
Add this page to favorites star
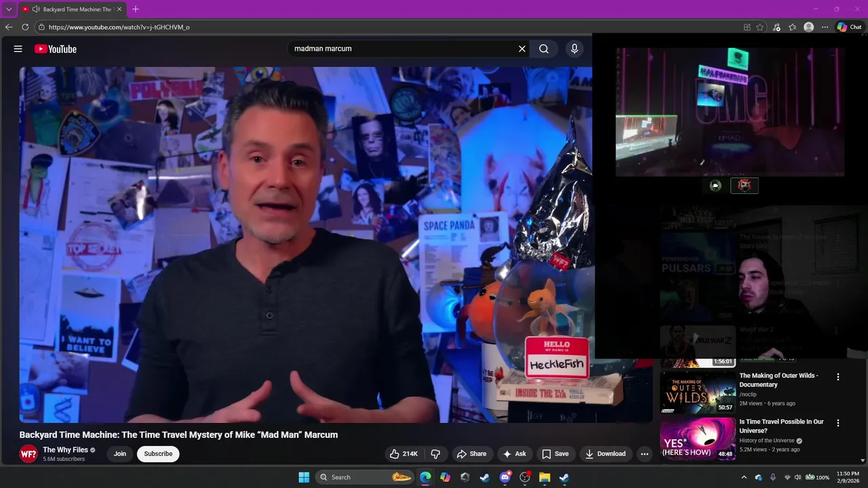[x=760, y=27]
